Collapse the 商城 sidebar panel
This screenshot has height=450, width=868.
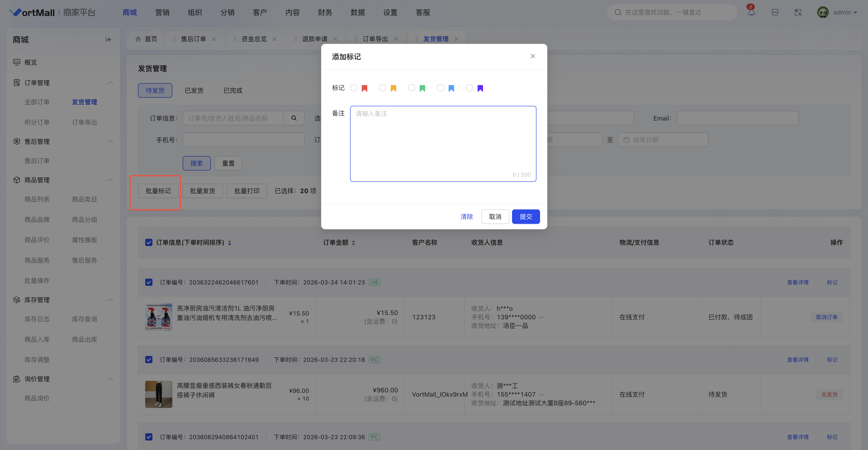click(109, 40)
